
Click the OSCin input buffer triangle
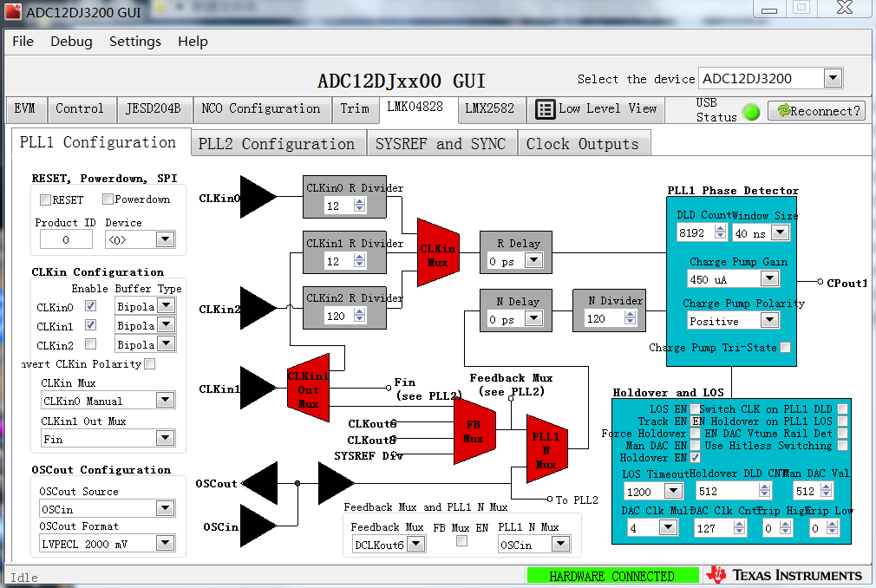tap(258, 526)
